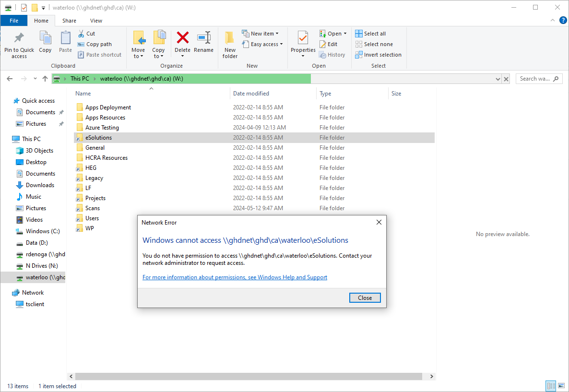Click the red Delete icon in ribbon
Screen dimensions: 569x392
pos(182,38)
